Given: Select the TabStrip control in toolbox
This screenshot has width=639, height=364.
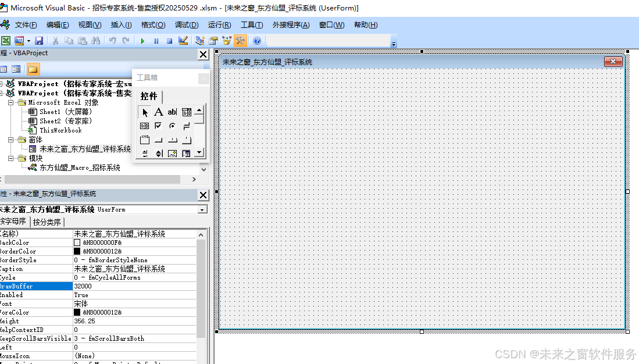Looking at the screenshot, I should pos(172,140).
